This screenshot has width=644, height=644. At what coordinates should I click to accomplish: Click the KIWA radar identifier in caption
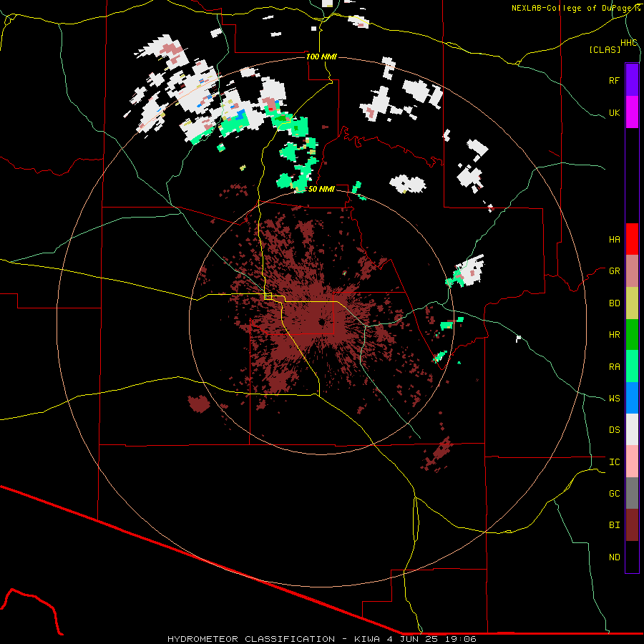point(368,639)
